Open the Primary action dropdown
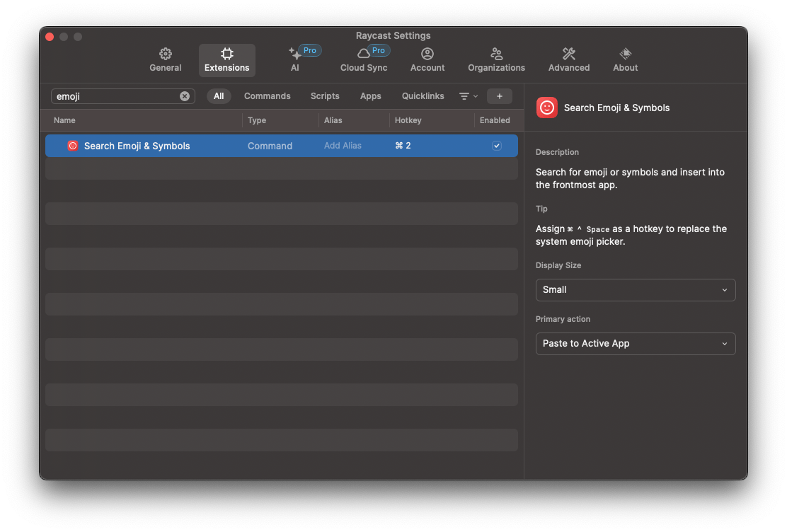 click(636, 343)
